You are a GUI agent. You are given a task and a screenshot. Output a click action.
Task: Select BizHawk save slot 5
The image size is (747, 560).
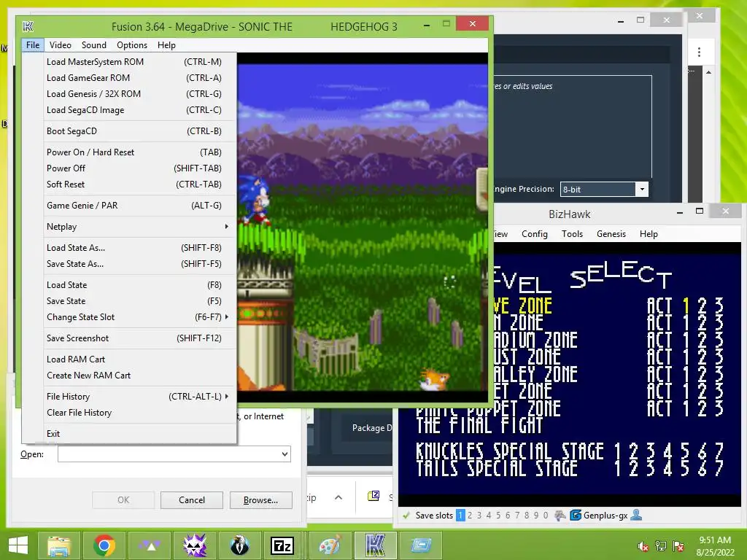[x=498, y=516]
